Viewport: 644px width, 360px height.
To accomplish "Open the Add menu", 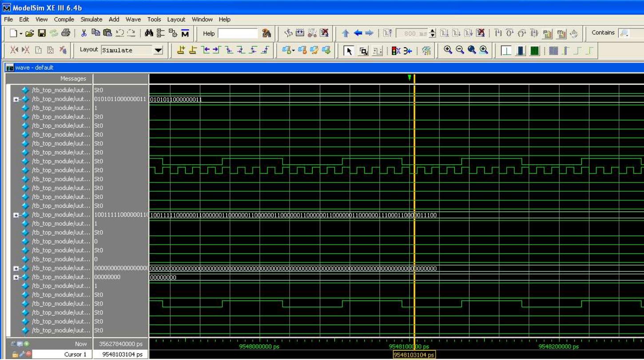I will click(x=114, y=20).
